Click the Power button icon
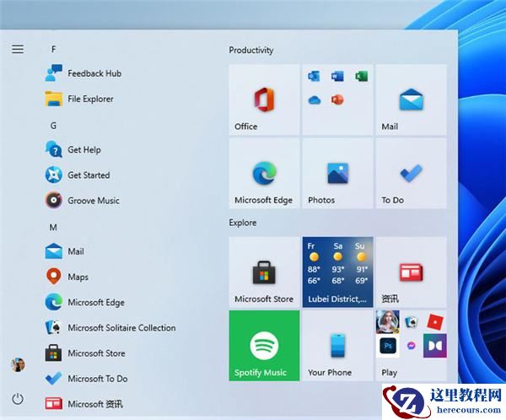 point(18,399)
